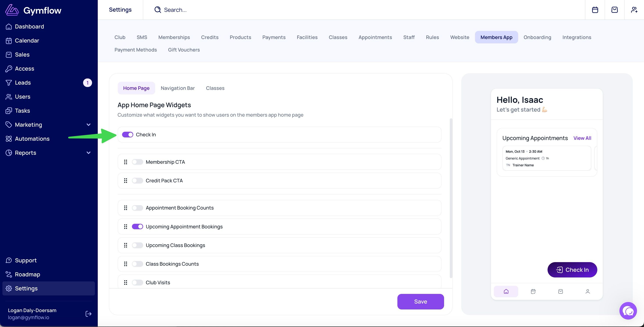Expand the Marketing menu chevron
This screenshot has height=327, width=644.
click(x=89, y=125)
